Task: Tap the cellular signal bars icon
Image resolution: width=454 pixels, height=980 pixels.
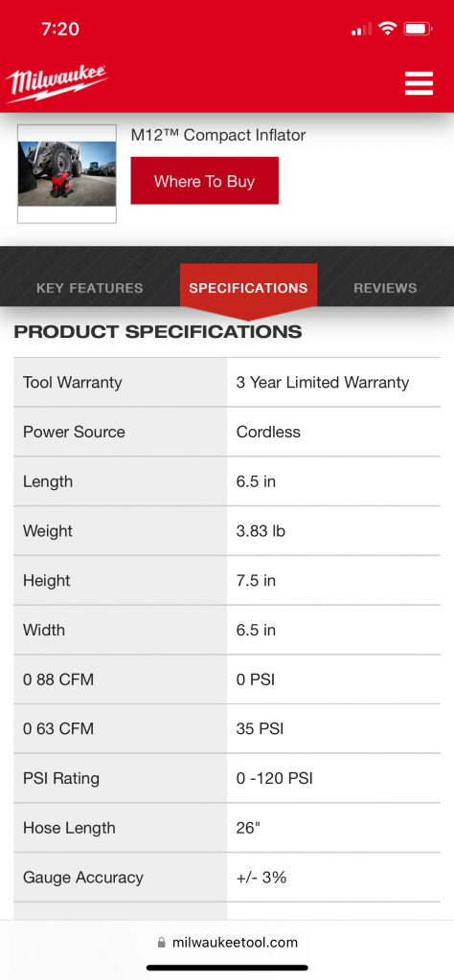Action: (361, 30)
